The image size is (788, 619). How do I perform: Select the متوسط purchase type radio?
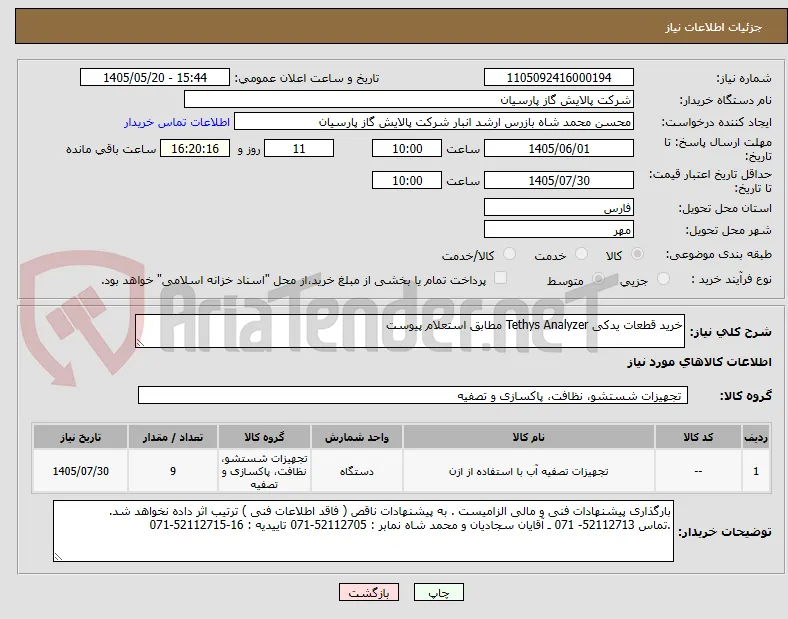point(598,279)
